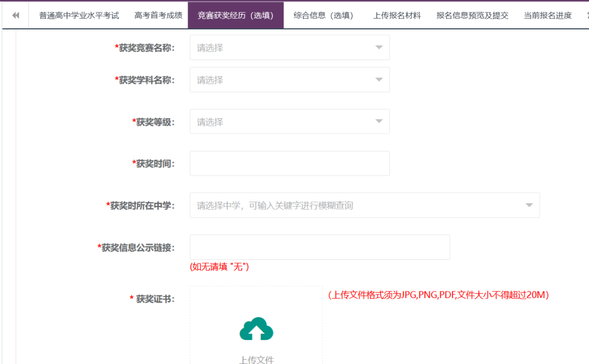Click the dropdown arrow beside 获奖学科名称

[378, 80]
